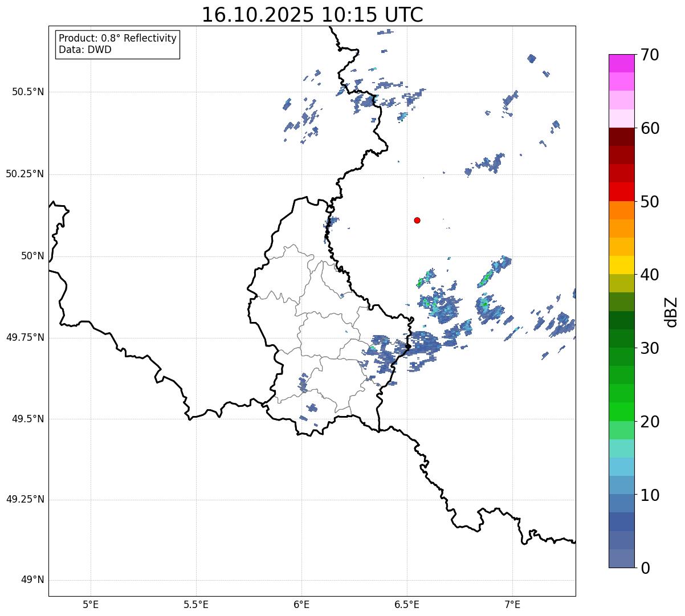685x616 pixels.
Task: Click the 49.25°N latitude label
Action: pos(25,500)
